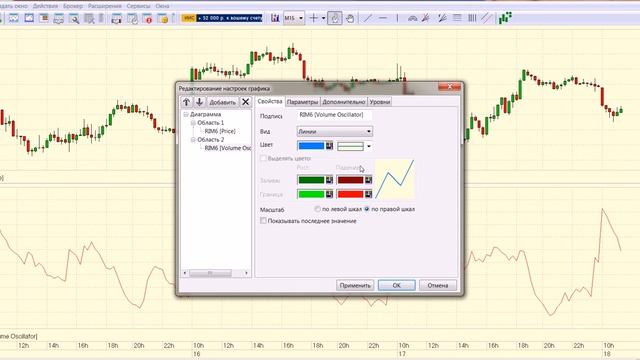
Task: Select the hand pan tool
Action: click(350, 18)
